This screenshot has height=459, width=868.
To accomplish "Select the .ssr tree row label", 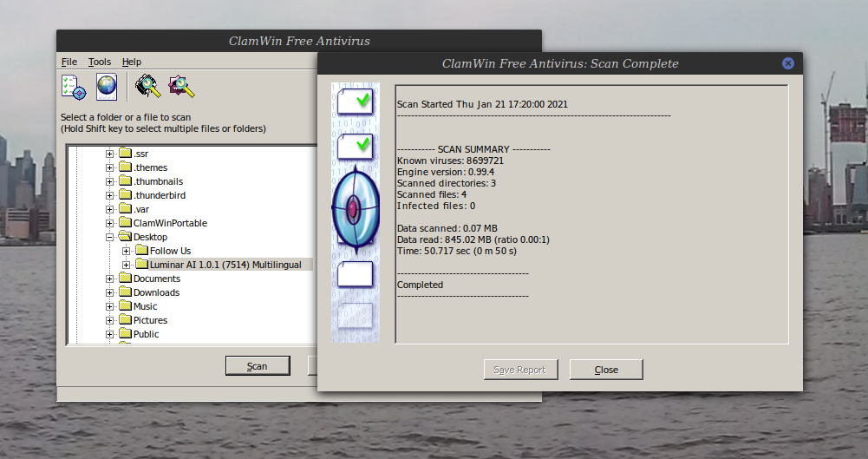I will (140, 154).
